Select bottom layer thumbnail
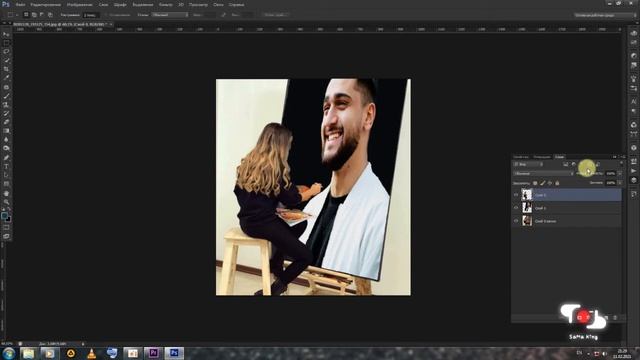The height and width of the screenshot is (360, 640). click(x=527, y=221)
